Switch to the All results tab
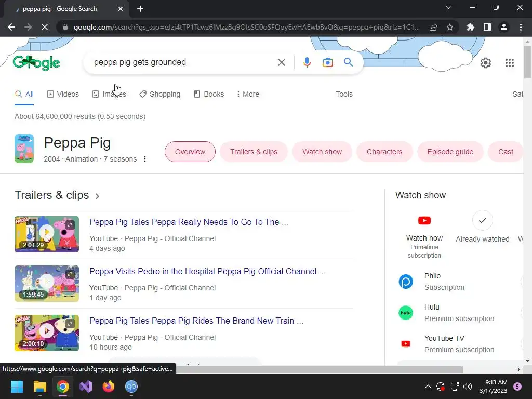This screenshot has width=532, height=399. coord(24,94)
